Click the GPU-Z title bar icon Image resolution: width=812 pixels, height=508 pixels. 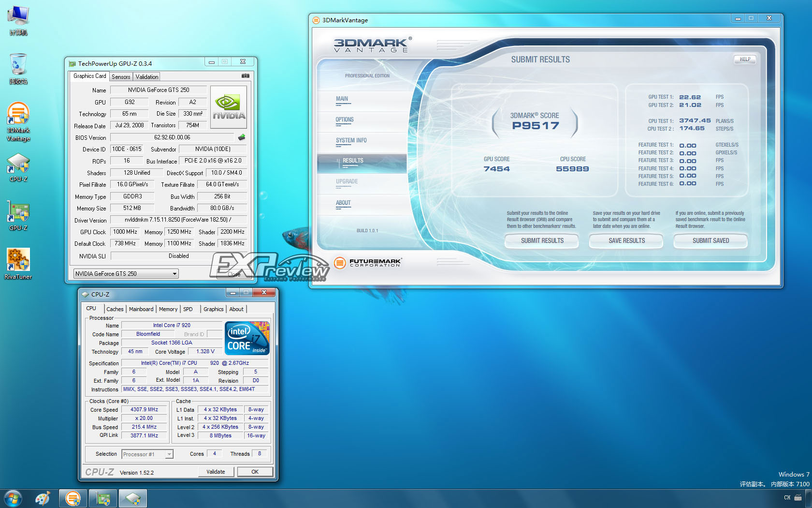(x=72, y=63)
